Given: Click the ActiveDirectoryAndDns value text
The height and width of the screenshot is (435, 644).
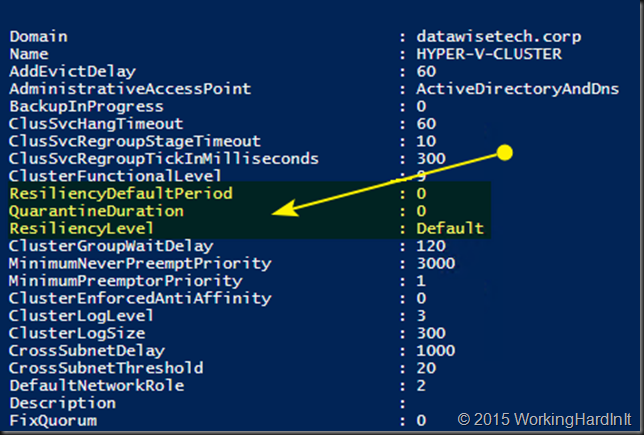Looking at the screenshot, I should click(x=518, y=89).
